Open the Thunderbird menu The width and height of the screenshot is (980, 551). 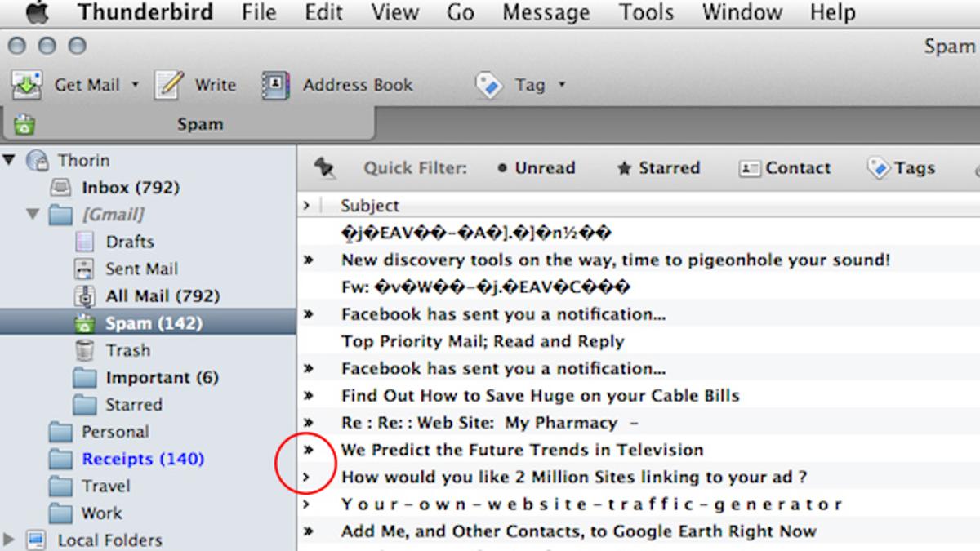pos(145,12)
